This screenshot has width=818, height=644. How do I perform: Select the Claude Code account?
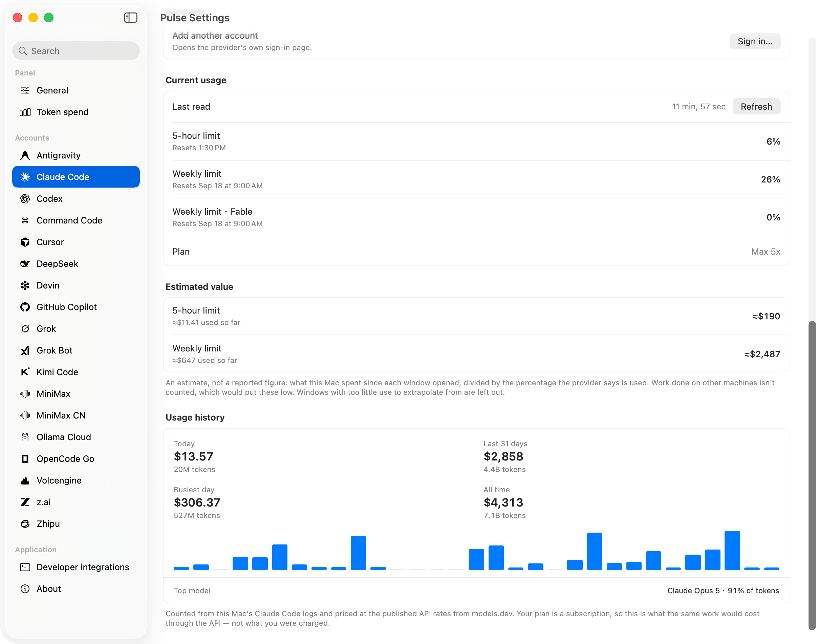76,177
